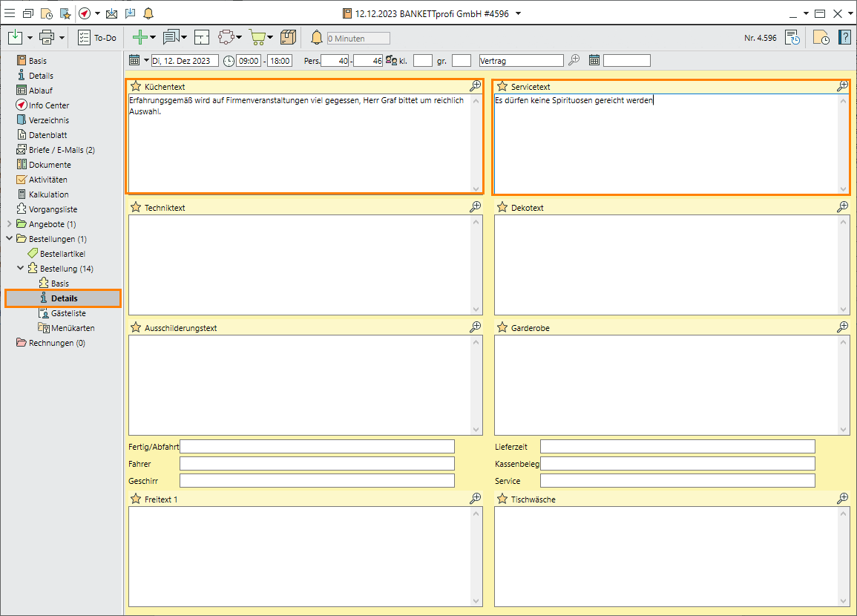Viewport: 857px width, 616px height.
Task: Click the package box icon
Action: coord(288,37)
